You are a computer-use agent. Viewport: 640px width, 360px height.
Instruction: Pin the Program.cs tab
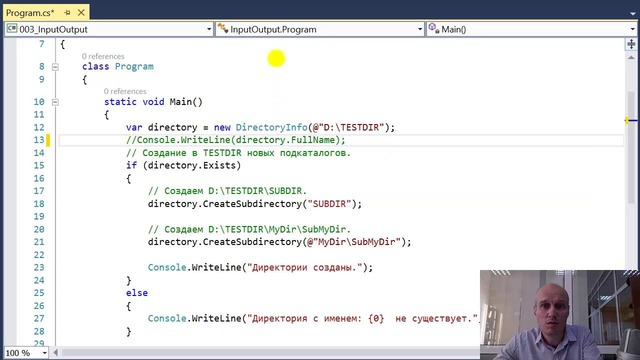tap(68, 13)
